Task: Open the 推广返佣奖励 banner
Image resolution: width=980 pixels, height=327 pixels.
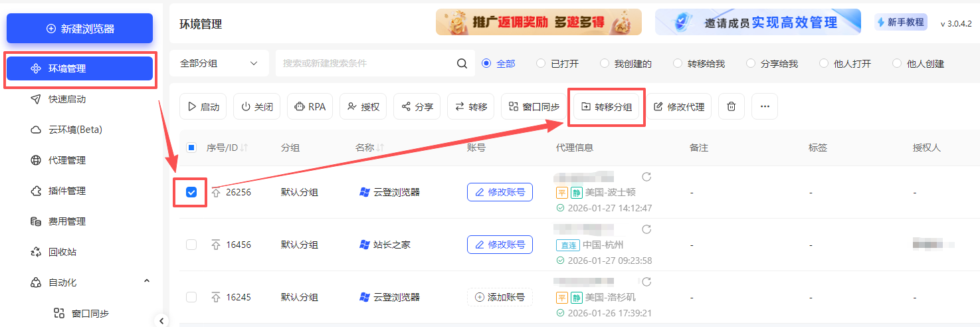Action: coord(539,22)
